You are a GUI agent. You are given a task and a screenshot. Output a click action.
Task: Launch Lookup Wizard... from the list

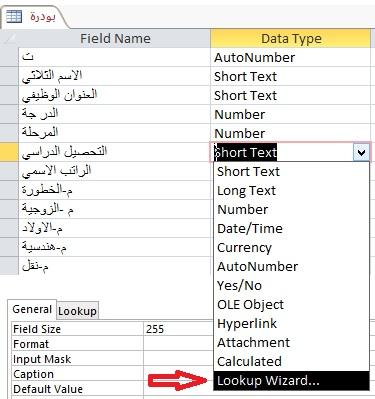pos(291,381)
